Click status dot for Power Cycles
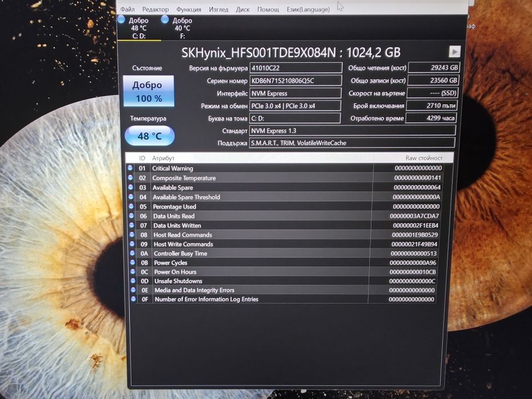532x399 pixels. tap(133, 262)
